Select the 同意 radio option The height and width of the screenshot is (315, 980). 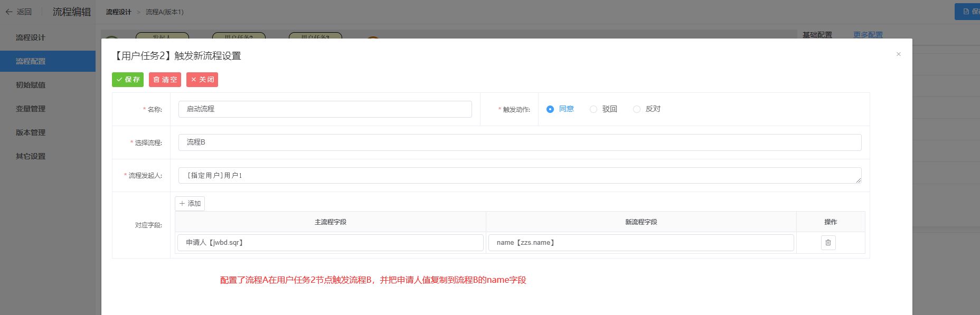(550, 109)
